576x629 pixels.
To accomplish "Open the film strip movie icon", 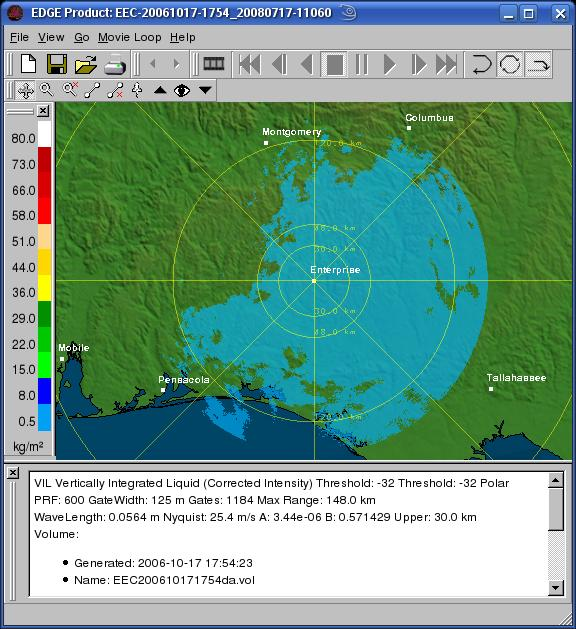I will pos(214,64).
